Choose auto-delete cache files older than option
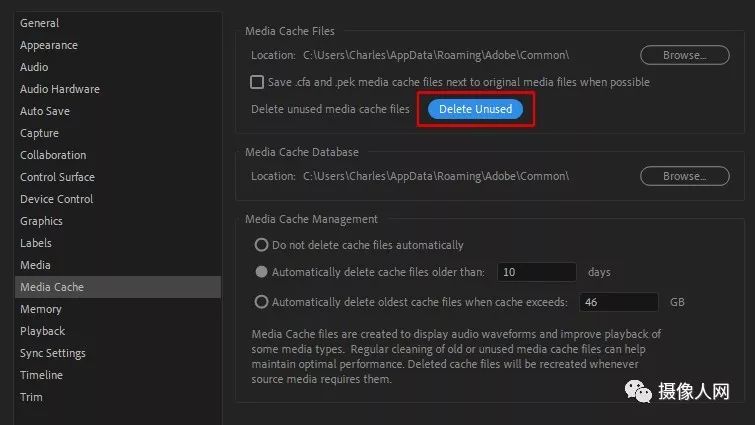755x425 pixels. (262, 272)
